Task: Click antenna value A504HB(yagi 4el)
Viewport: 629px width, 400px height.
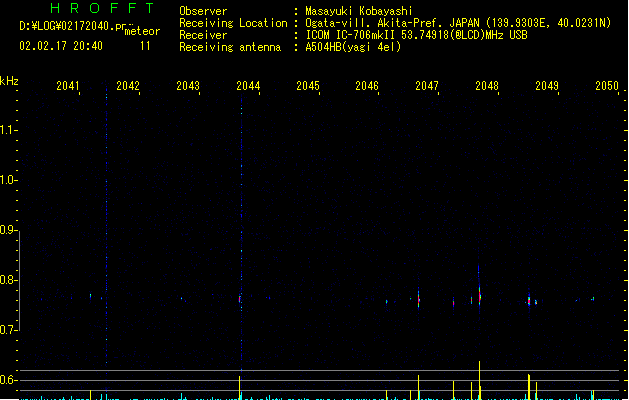Action: 353,47
